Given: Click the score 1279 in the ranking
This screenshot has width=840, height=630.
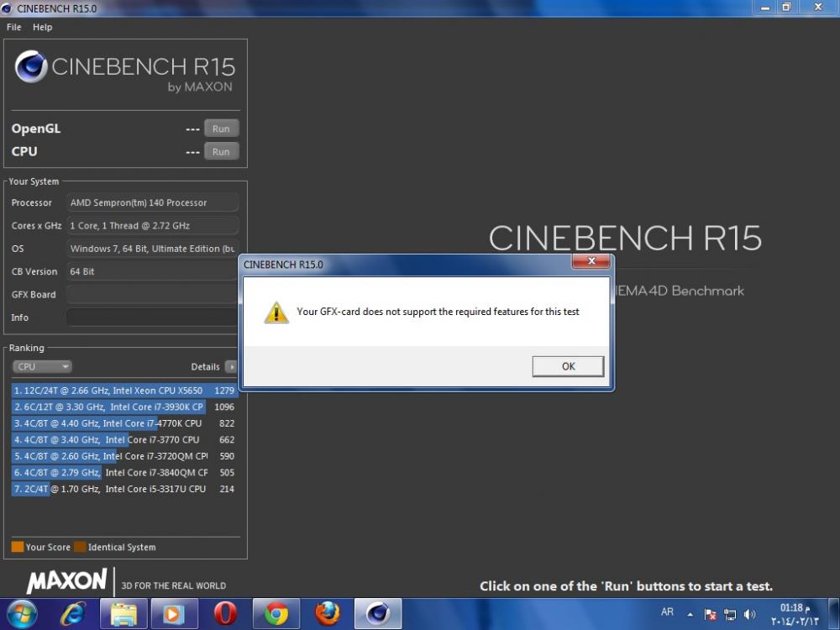Looking at the screenshot, I should click(224, 391).
